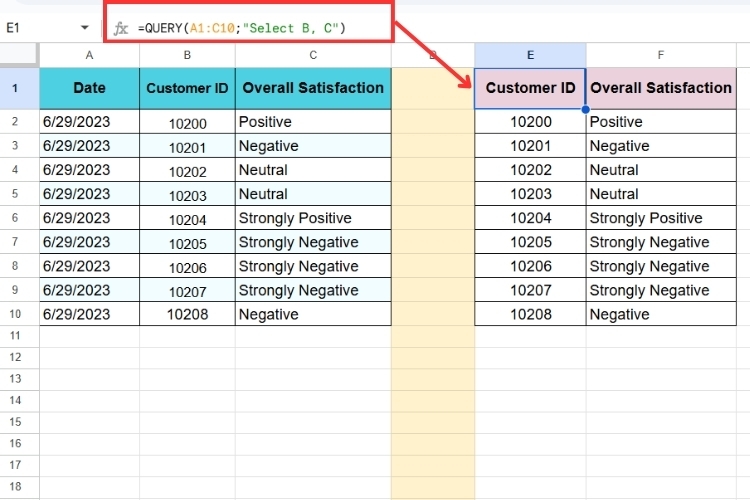Click "Strongly Positive" in column C
This screenshot has height=500, width=750.
[313, 218]
